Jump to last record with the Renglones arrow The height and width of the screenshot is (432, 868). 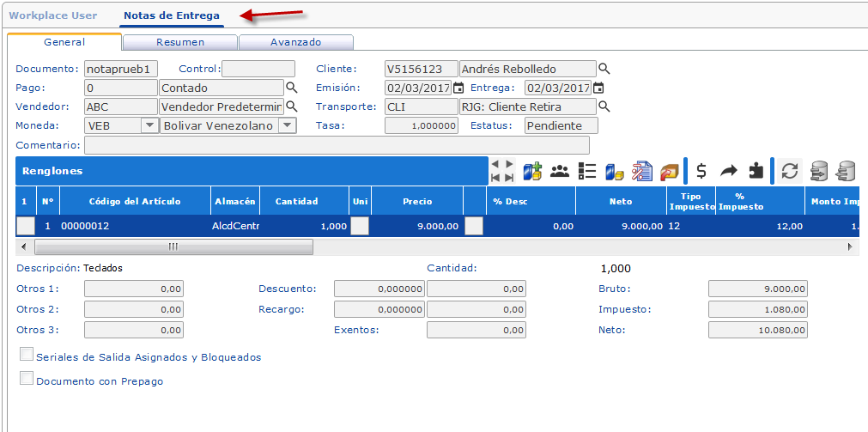[509, 177]
